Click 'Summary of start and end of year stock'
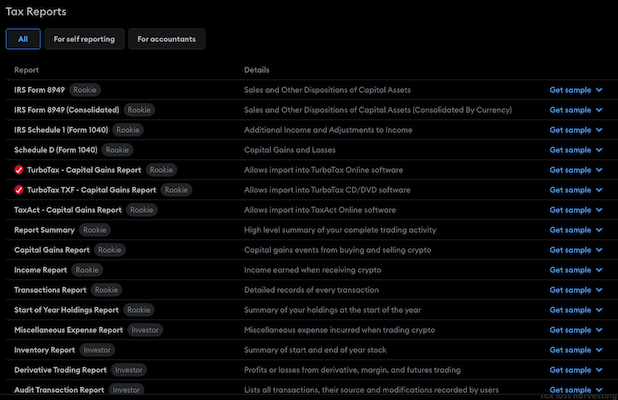This screenshot has width=618, height=400. pyautogui.click(x=315, y=350)
